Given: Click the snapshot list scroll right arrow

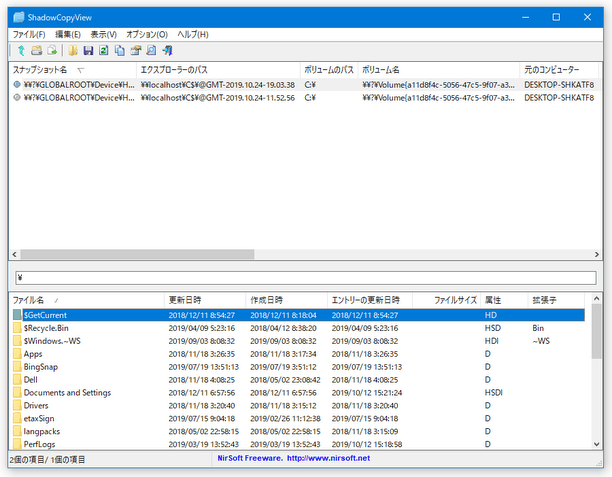Looking at the screenshot, I should [596, 255].
